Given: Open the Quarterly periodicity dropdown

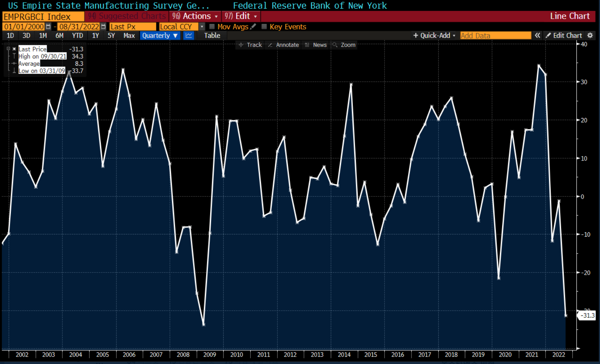Looking at the screenshot, I should point(160,35).
